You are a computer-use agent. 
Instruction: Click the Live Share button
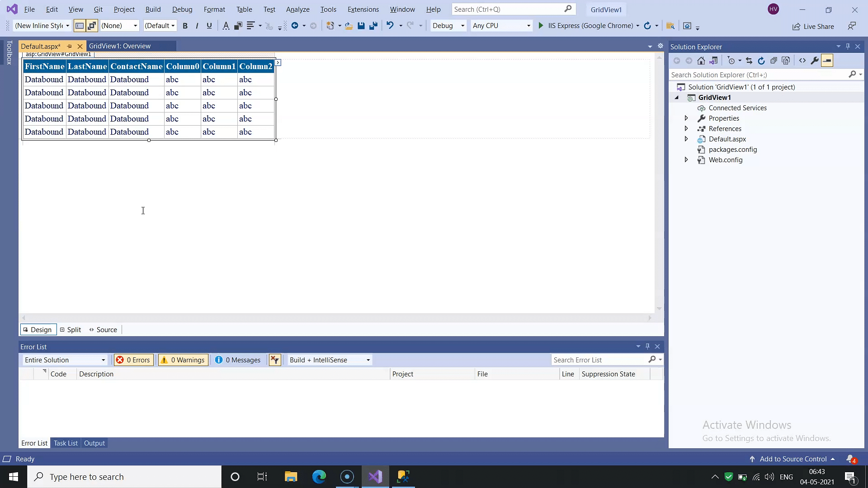coord(814,26)
